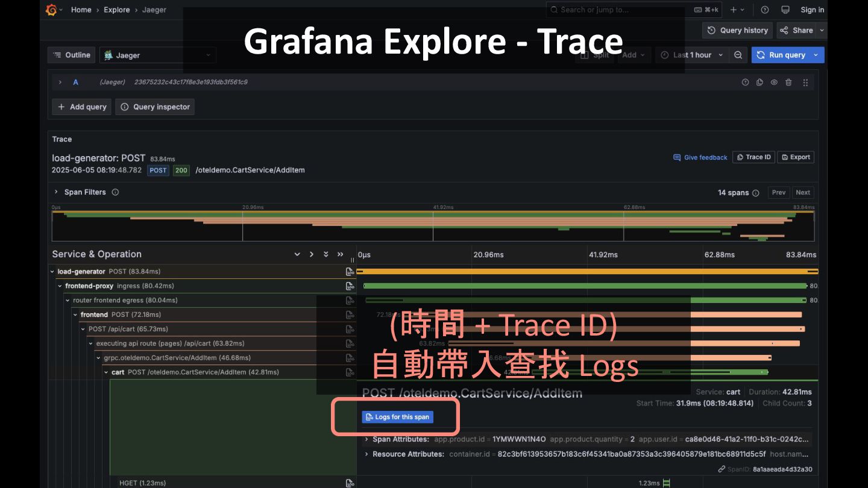
Task: Expand the query A row chevron
Action: point(60,82)
